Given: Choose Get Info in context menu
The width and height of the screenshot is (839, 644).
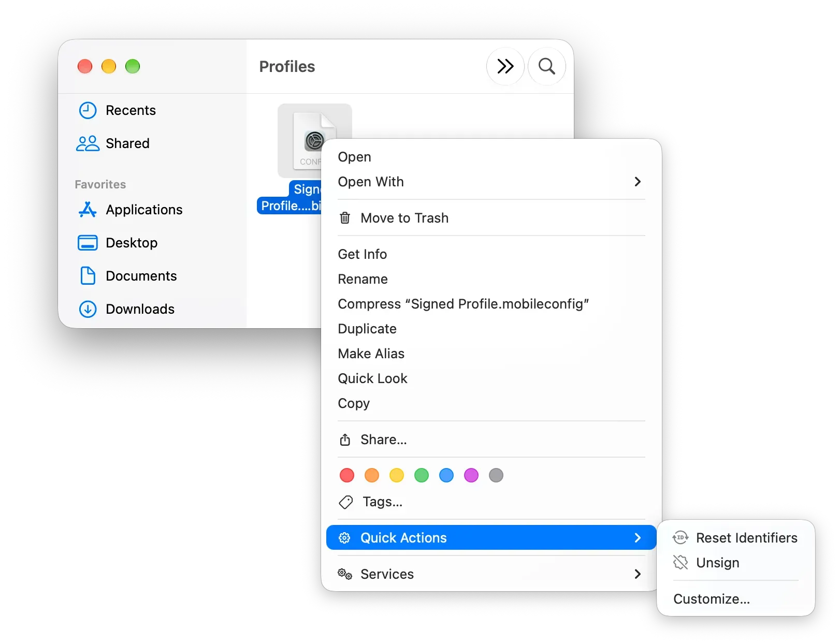Looking at the screenshot, I should (491, 254).
